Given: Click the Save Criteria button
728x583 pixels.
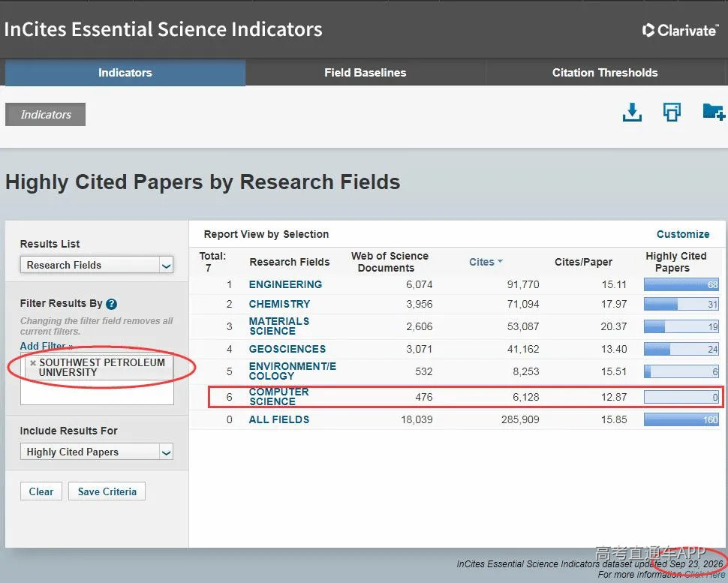Looking at the screenshot, I should pyautogui.click(x=107, y=491).
